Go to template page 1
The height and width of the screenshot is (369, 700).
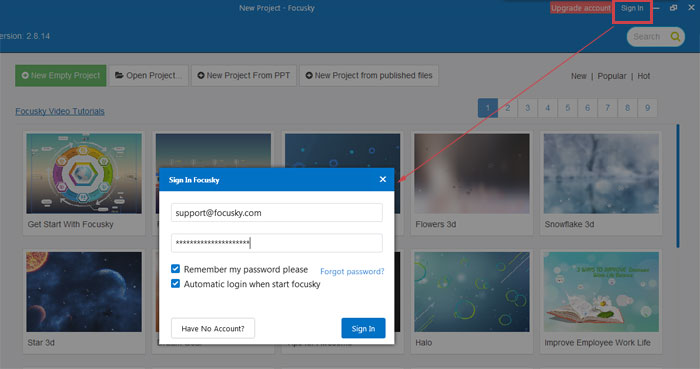click(x=488, y=108)
